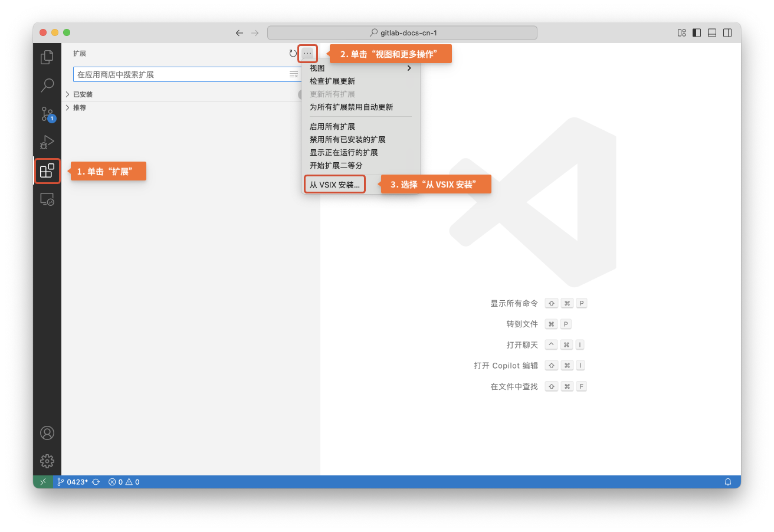
Task: Click the 0423* branch in status bar
Action: coord(73,482)
